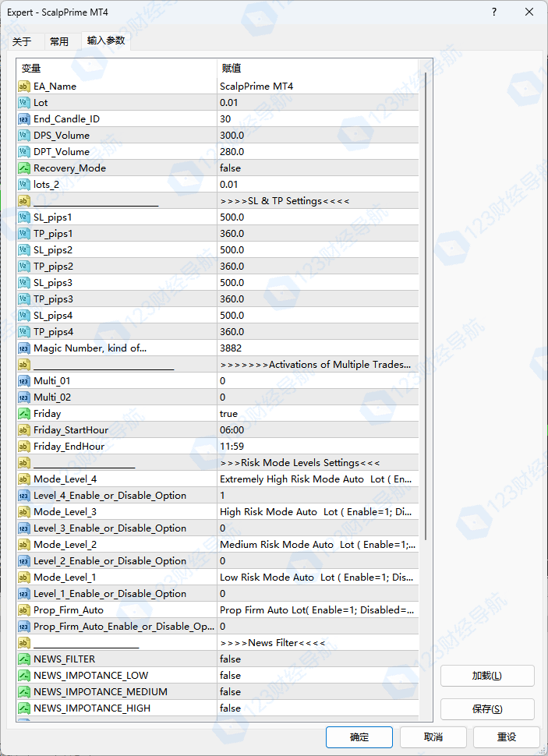
Task: Click the icon beside SL_pips3
Action: click(24, 283)
